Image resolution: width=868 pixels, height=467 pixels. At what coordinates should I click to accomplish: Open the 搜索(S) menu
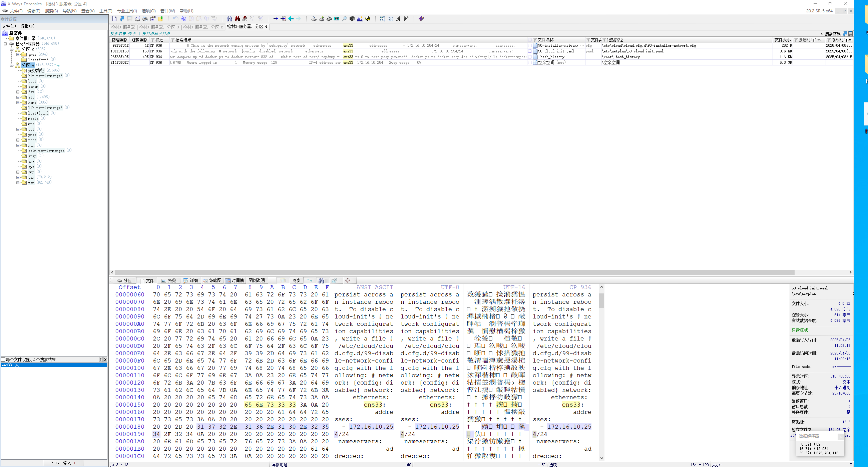click(x=51, y=11)
